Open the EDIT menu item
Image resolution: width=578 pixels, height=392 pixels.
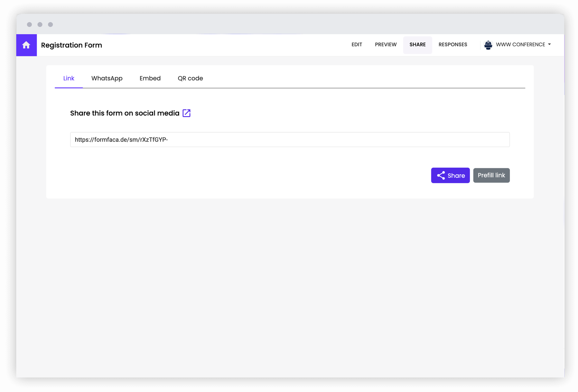[357, 45]
